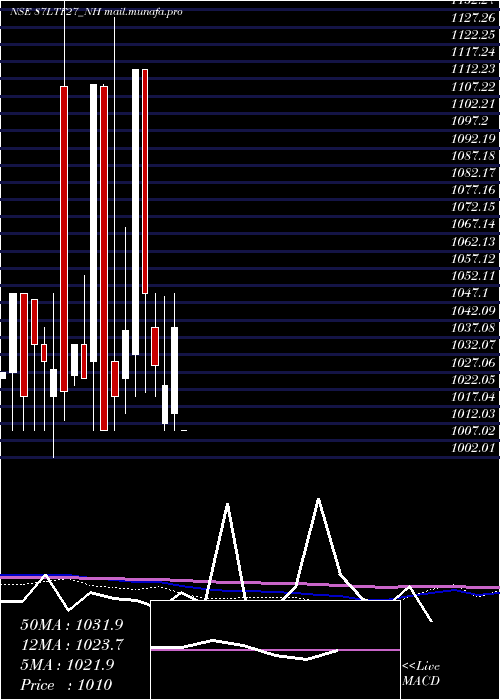Click the Price : 1010 reading
Image resolution: width=500 pixels, height=700 pixels.
click(66, 685)
